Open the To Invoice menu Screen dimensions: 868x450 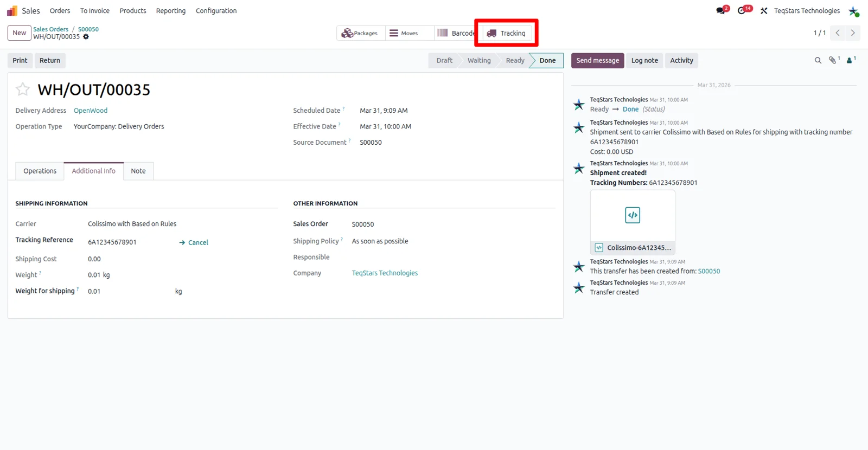(x=95, y=11)
